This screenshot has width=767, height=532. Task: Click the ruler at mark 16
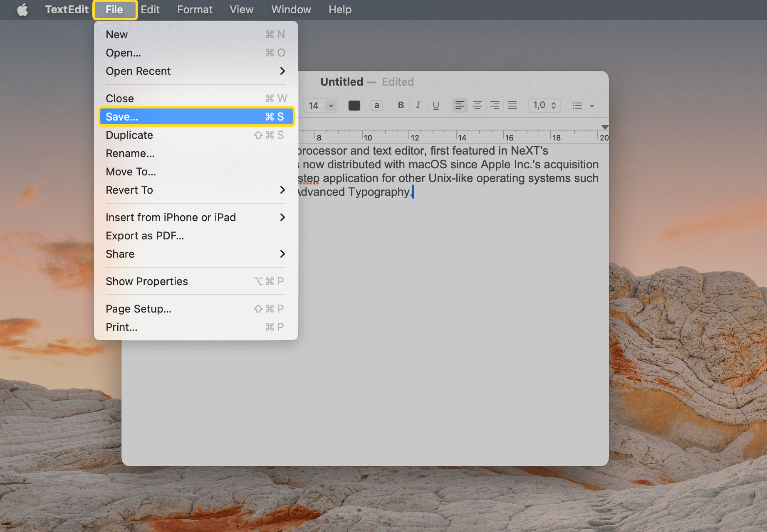[509, 138]
